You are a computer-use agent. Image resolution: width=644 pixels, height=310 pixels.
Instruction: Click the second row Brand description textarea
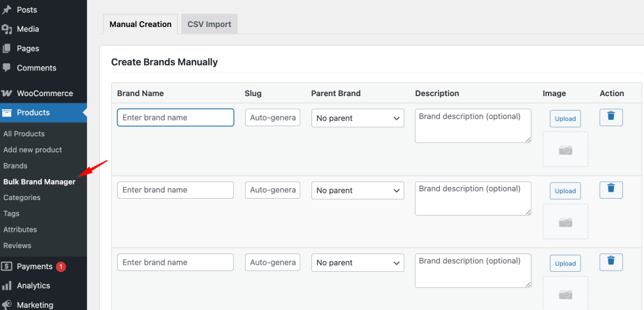473,198
